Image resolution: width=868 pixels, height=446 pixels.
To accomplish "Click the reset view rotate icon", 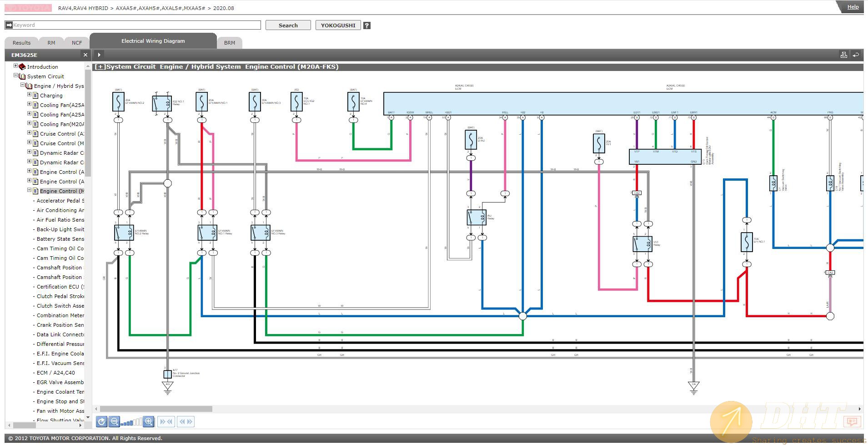I will [x=101, y=422].
